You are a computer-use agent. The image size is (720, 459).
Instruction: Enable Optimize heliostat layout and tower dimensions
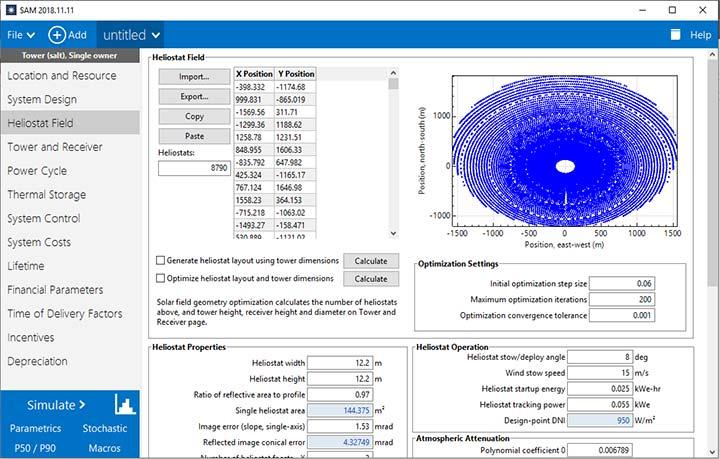click(160, 278)
